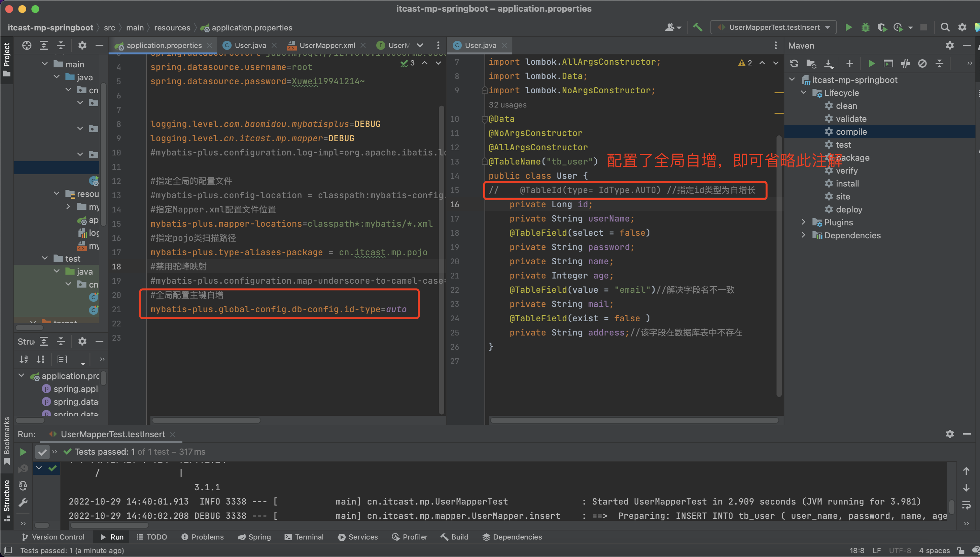Toggle Skip Tests mode in Maven
The height and width of the screenshot is (557, 980).
click(922, 63)
